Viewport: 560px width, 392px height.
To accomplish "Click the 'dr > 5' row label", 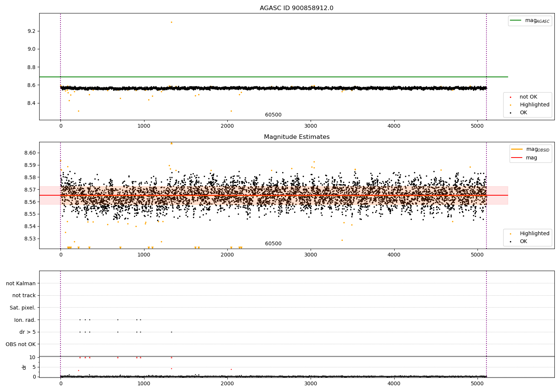I will click(28, 332).
